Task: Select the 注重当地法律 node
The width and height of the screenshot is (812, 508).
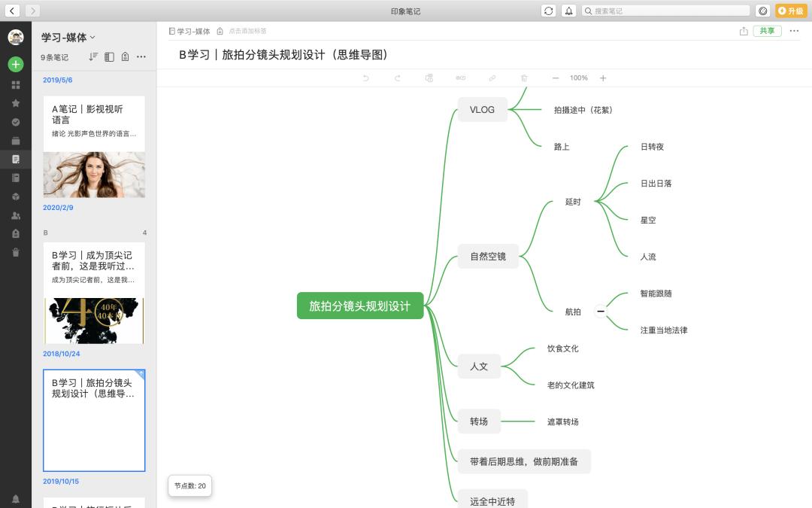Action: 663,330
